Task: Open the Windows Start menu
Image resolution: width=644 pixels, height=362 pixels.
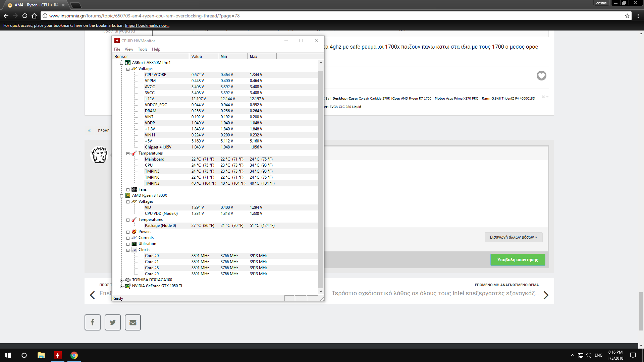Action: tap(8, 355)
